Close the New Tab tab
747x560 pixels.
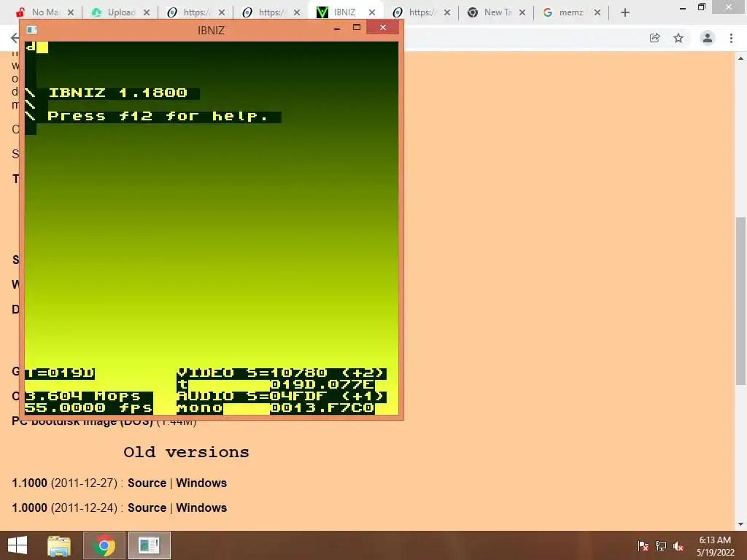point(522,12)
